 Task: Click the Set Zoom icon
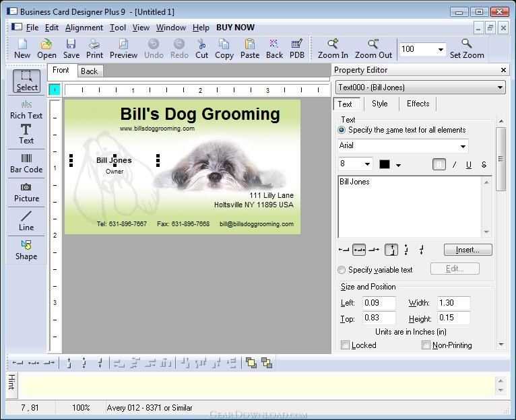click(x=467, y=48)
